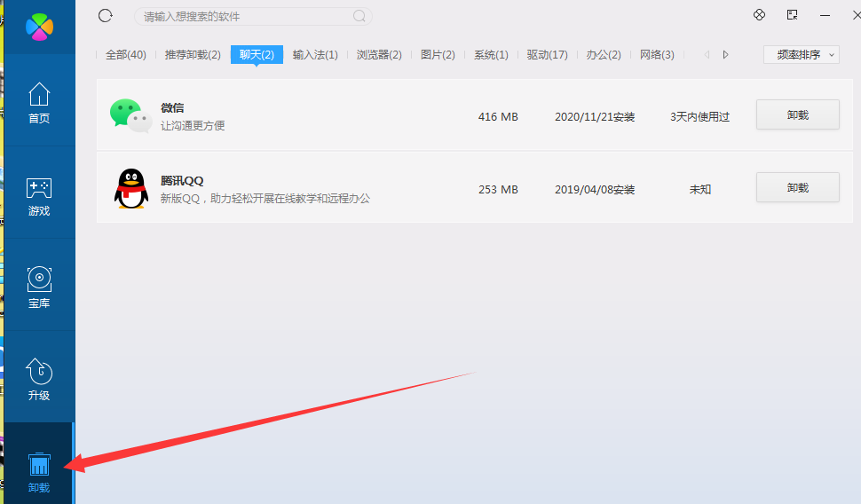Uninstall 腾讯QQ with its 卸载 button
Image resolution: width=861 pixels, height=504 pixels.
(797, 188)
